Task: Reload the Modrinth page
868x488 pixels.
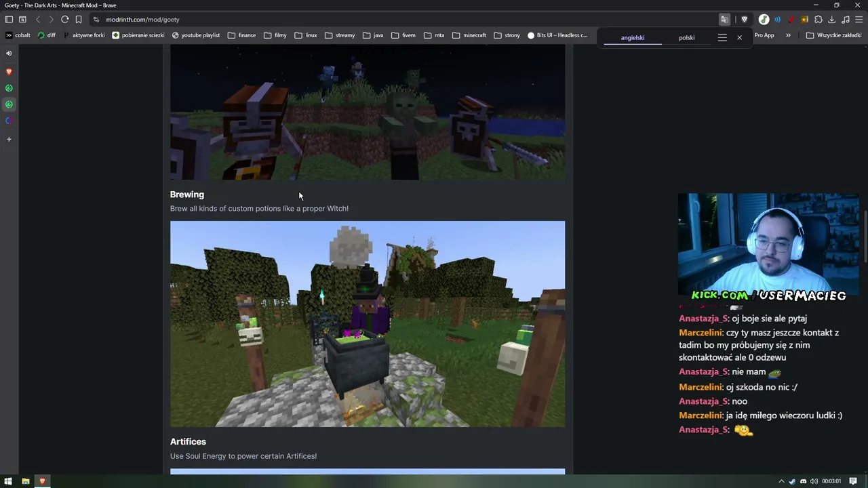Action: (x=64, y=20)
